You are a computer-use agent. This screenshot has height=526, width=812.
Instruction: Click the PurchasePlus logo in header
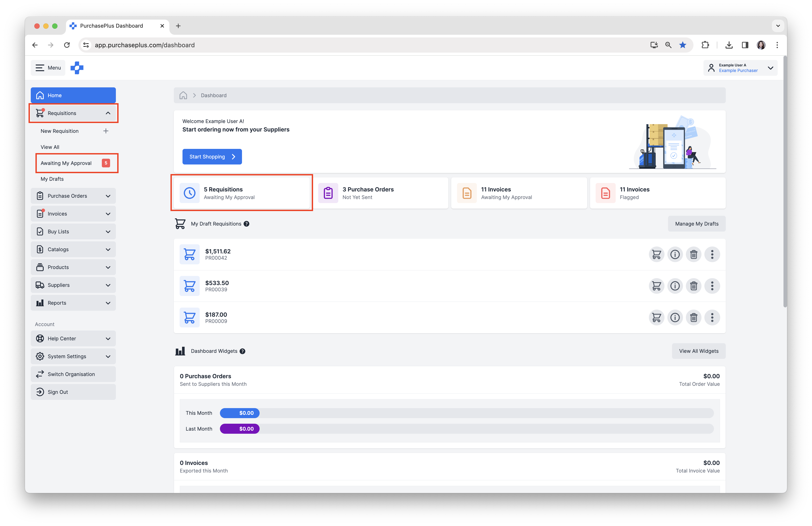coord(77,68)
